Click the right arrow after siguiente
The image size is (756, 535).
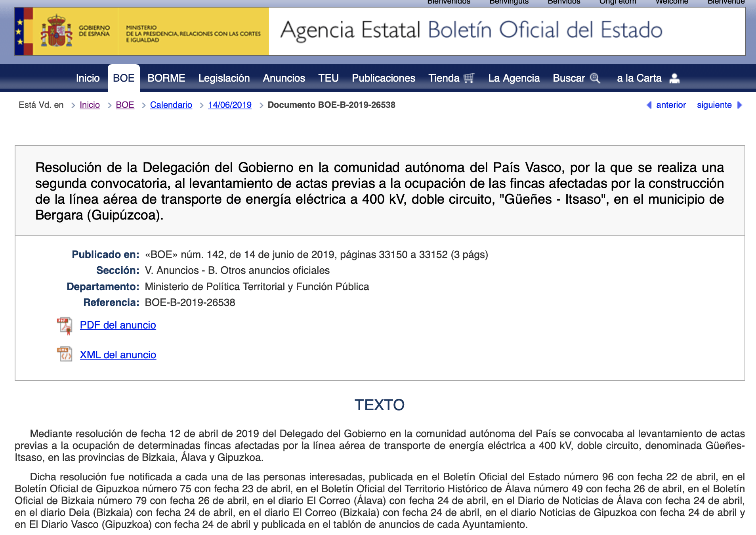(x=739, y=105)
